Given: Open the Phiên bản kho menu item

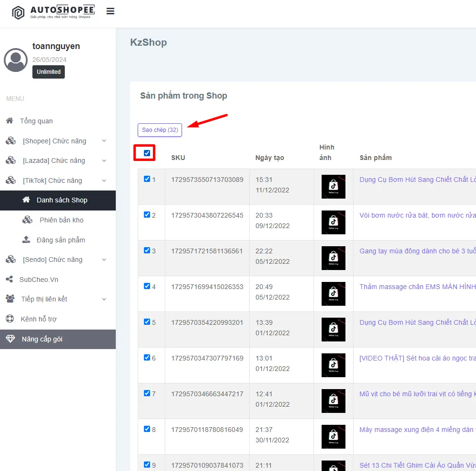Looking at the screenshot, I should (58, 220).
